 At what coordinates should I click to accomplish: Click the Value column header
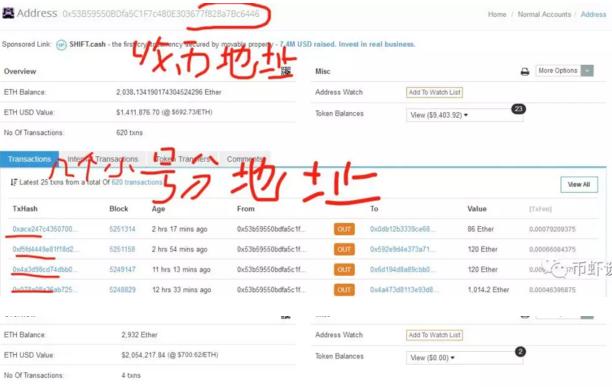pyautogui.click(x=477, y=209)
